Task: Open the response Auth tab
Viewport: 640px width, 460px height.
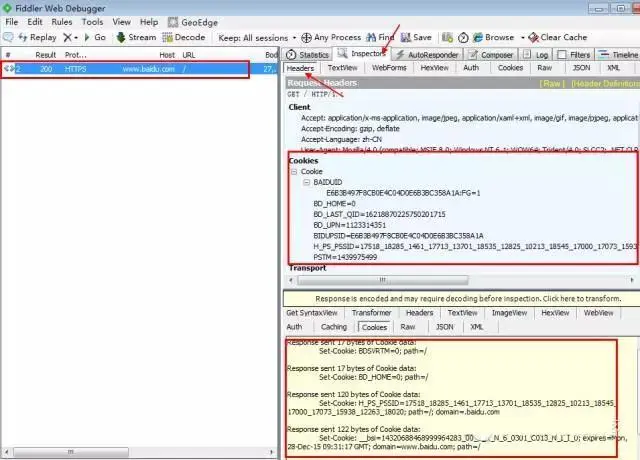Action: (294, 327)
